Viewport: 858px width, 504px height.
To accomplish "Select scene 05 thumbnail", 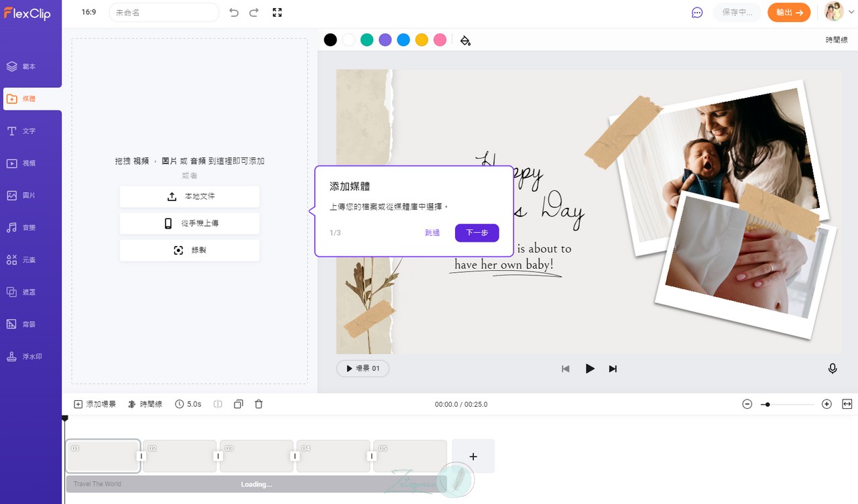I will pyautogui.click(x=410, y=456).
